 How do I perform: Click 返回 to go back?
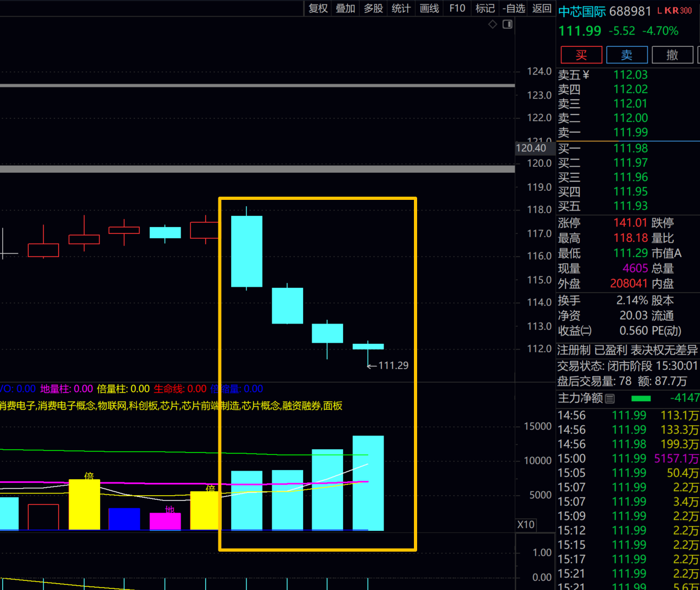click(x=542, y=9)
